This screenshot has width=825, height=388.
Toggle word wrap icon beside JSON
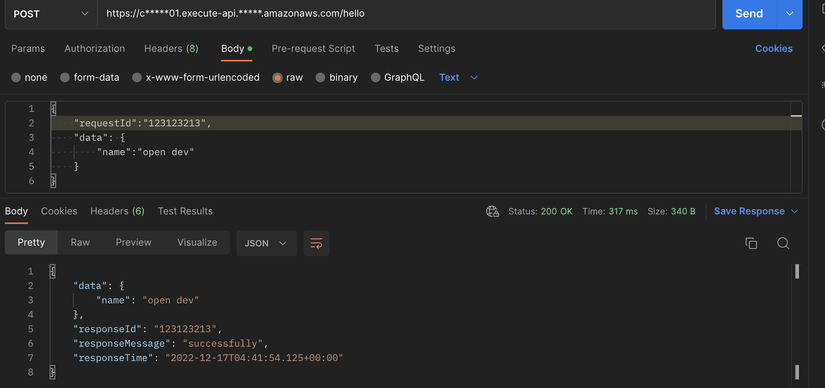316,243
